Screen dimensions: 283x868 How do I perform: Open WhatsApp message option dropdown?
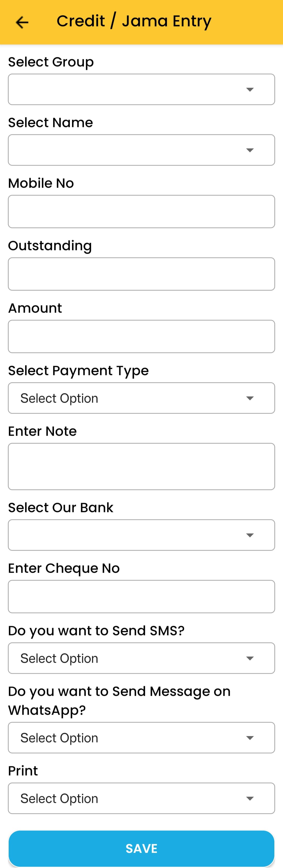tap(141, 738)
